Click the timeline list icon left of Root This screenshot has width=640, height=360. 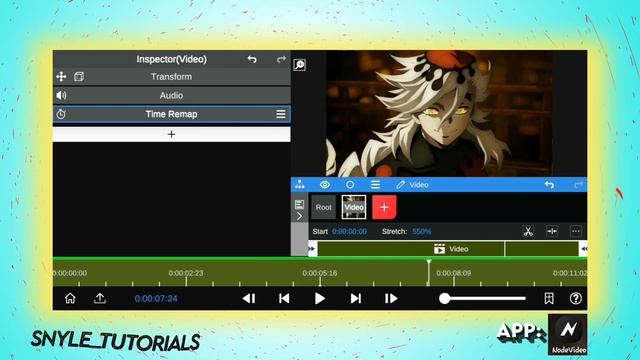coord(299,204)
